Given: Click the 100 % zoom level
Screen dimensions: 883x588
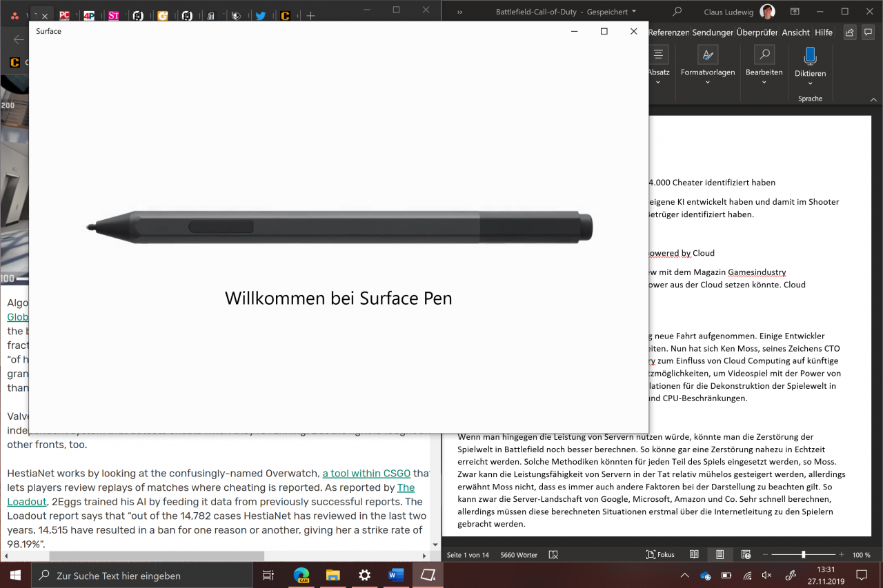Looking at the screenshot, I should [x=861, y=554].
